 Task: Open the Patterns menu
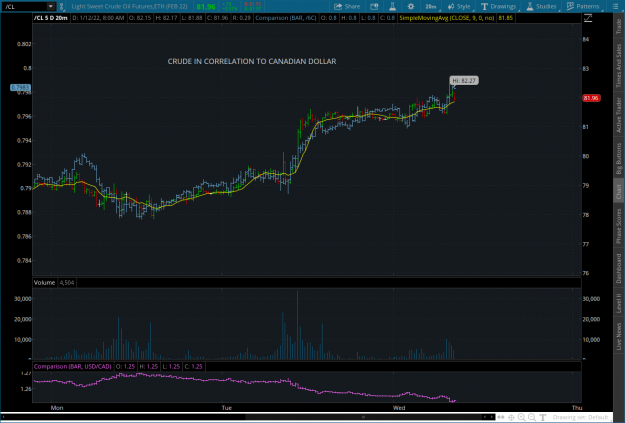coord(583,6)
